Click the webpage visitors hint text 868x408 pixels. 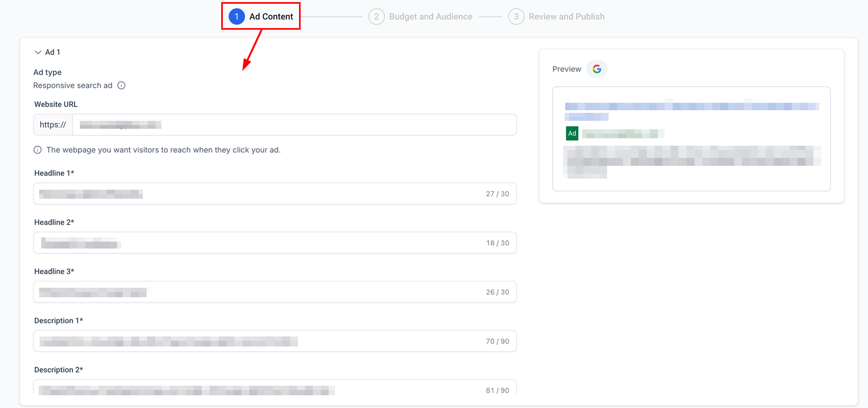click(164, 150)
